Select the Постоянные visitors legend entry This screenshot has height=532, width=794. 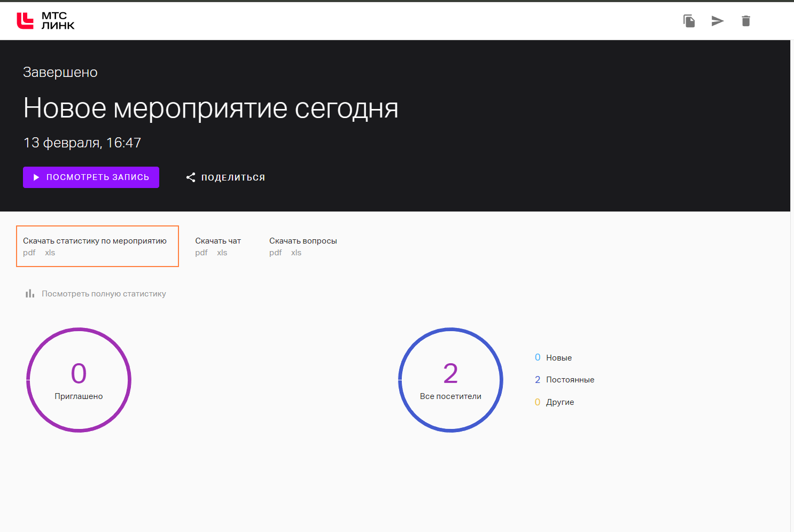(x=570, y=380)
